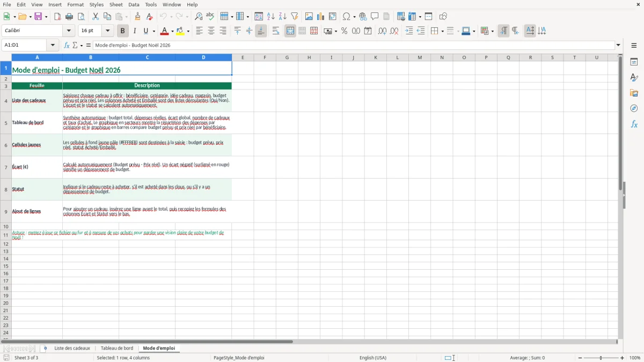Open the Styles menu
644x362 pixels.
point(97,4)
